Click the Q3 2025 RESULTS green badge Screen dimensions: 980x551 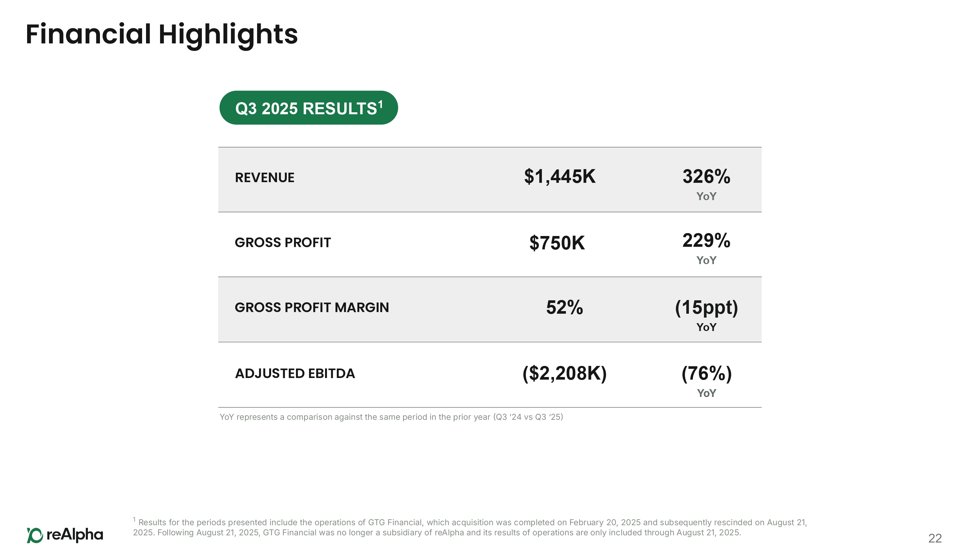(308, 108)
